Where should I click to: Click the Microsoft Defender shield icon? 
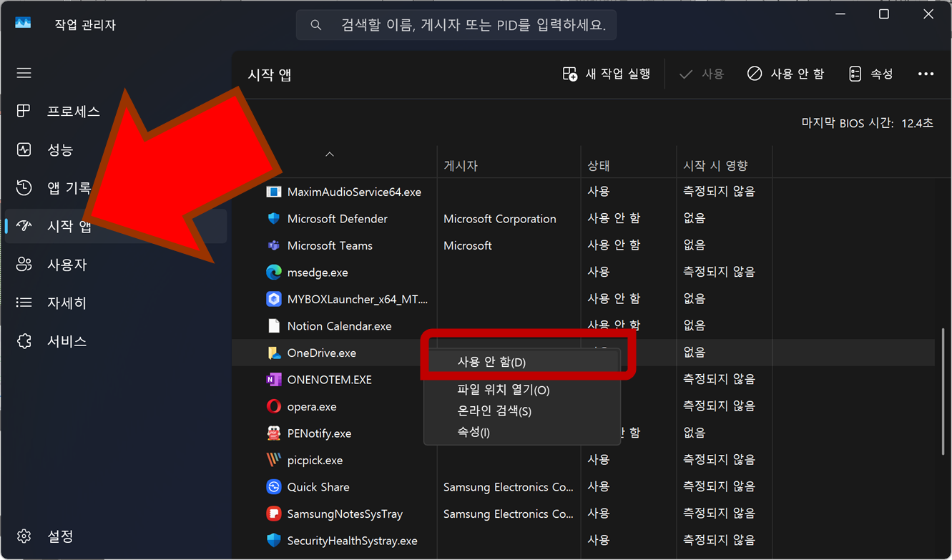click(274, 219)
